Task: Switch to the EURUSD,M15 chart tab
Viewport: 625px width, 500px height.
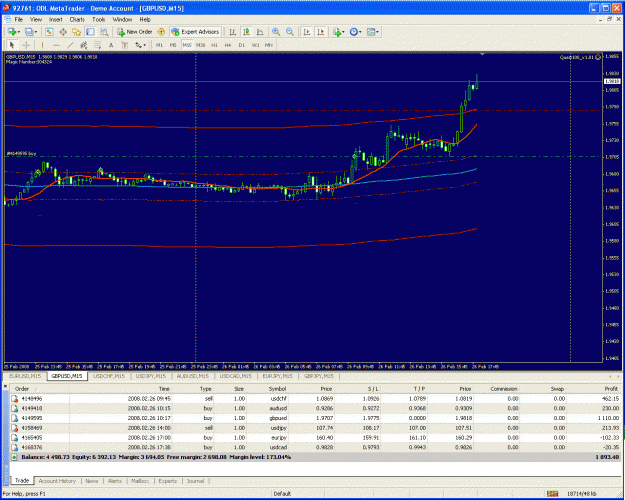Action: tap(25, 376)
